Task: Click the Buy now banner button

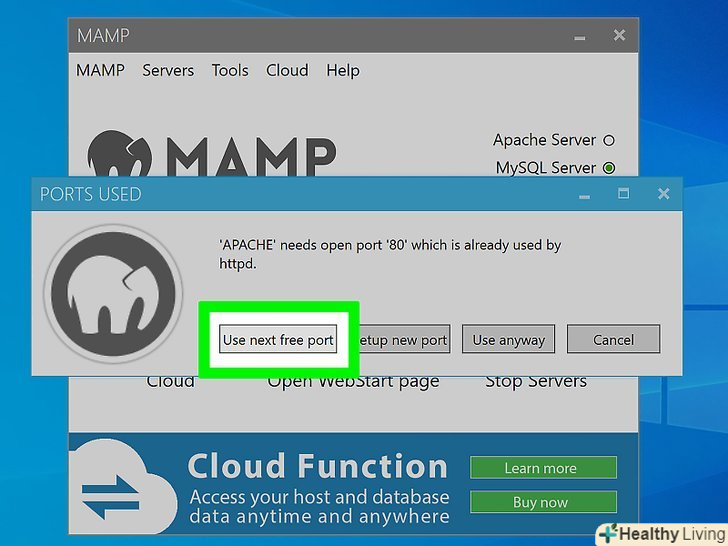Action: [543, 502]
